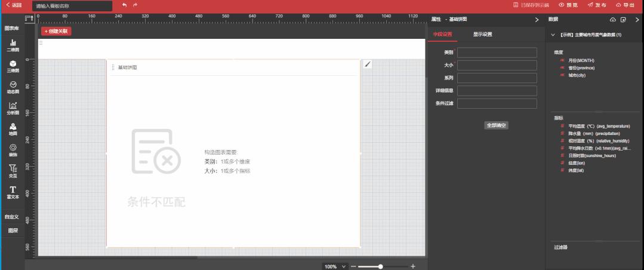Select the 字段设置 tab
The width and height of the screenshot is (644, 270).
[442, 35]
